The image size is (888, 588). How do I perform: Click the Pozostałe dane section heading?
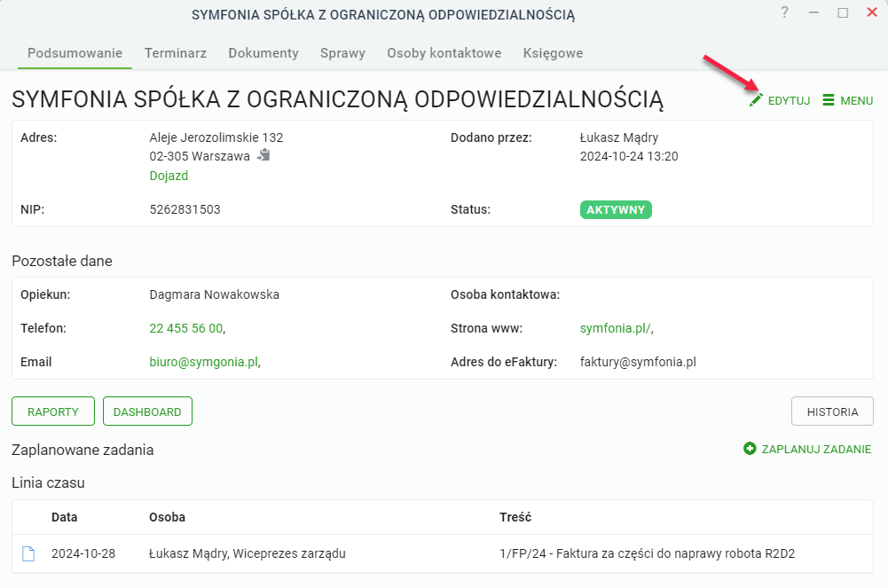[x=62, y=261]
